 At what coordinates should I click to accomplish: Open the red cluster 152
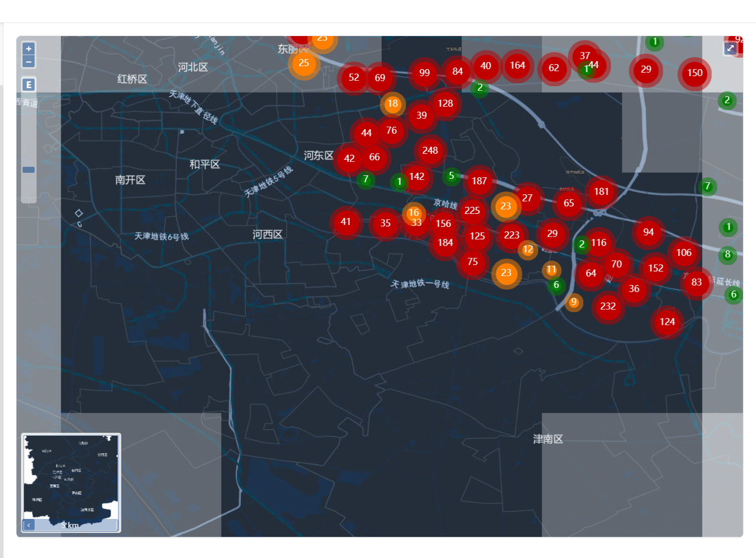click(655, 268)
